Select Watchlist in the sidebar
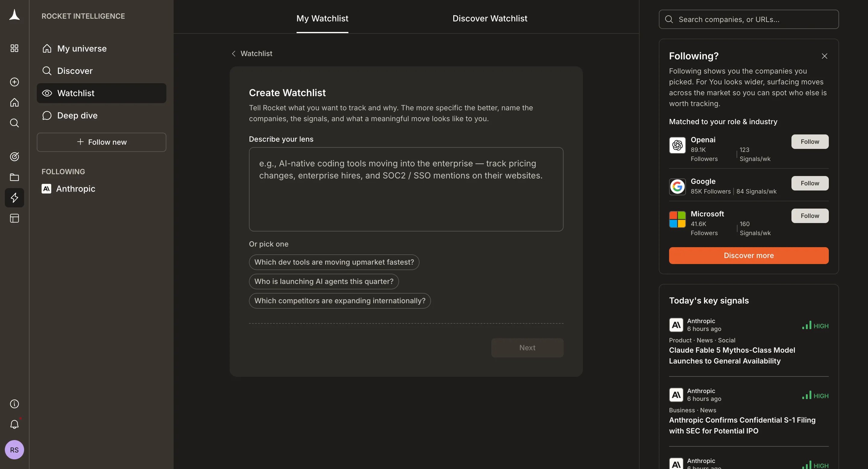The width and height of the screenshot is (868, 469). point(102,93)
